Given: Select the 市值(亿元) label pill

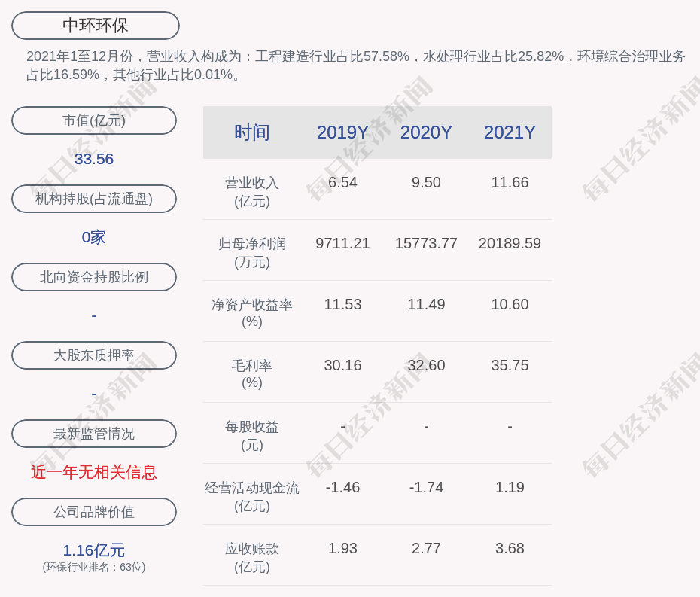Looking at the screenshot, I should [x=94, y=120].
